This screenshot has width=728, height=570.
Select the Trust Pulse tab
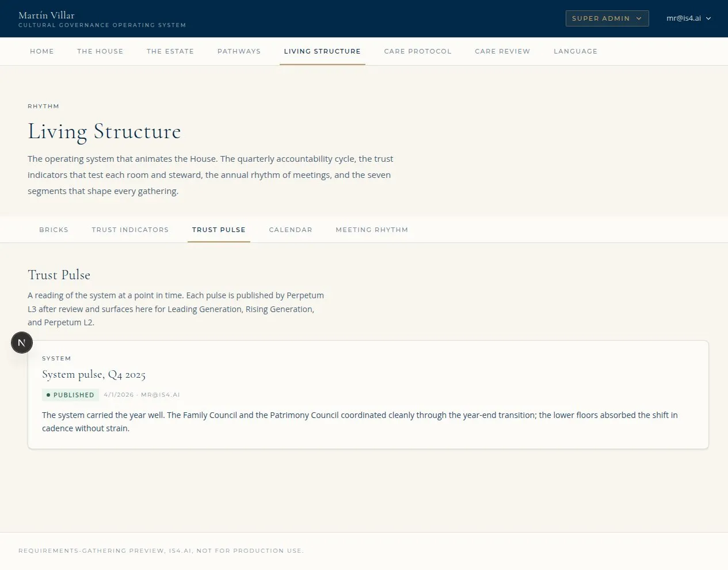point(219,230)
